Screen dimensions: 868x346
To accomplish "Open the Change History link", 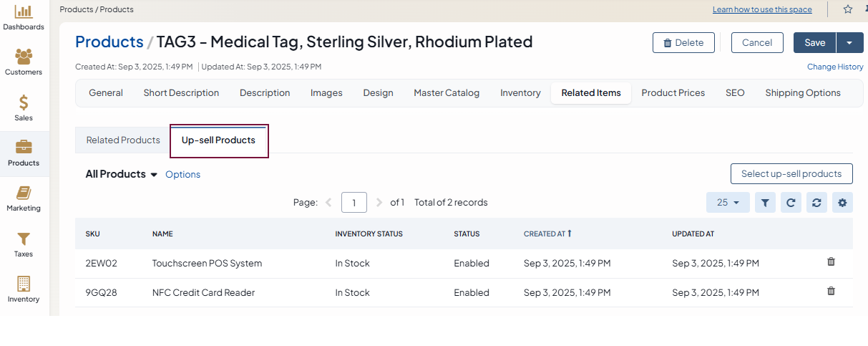I will 835,67.
